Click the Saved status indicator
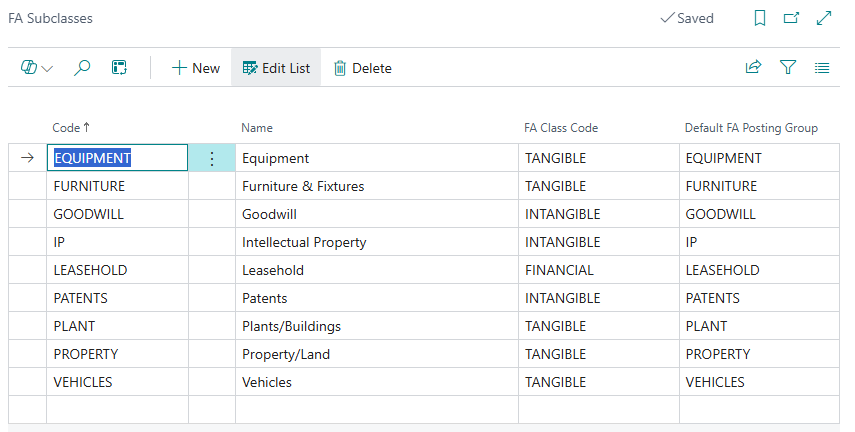The width and height of the screenshot is (855, 432). click(x=687, y=18)
